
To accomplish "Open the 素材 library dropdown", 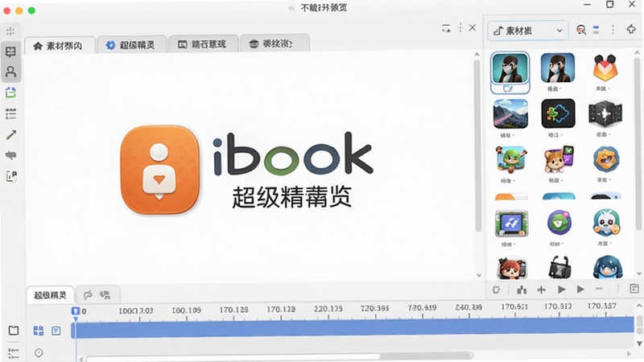I will coord(528,31).
